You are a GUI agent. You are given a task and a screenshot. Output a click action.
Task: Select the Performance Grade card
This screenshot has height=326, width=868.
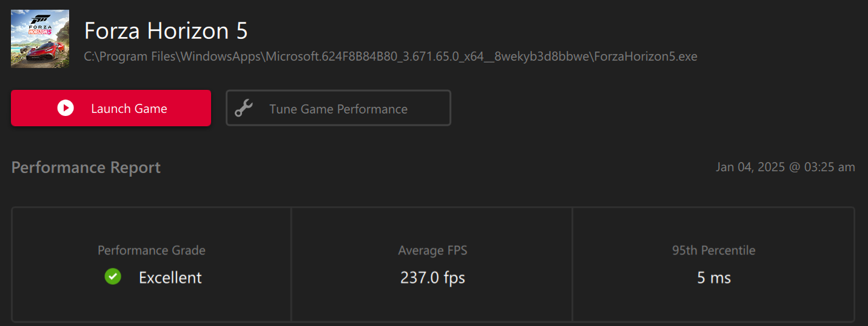(152, 264)
